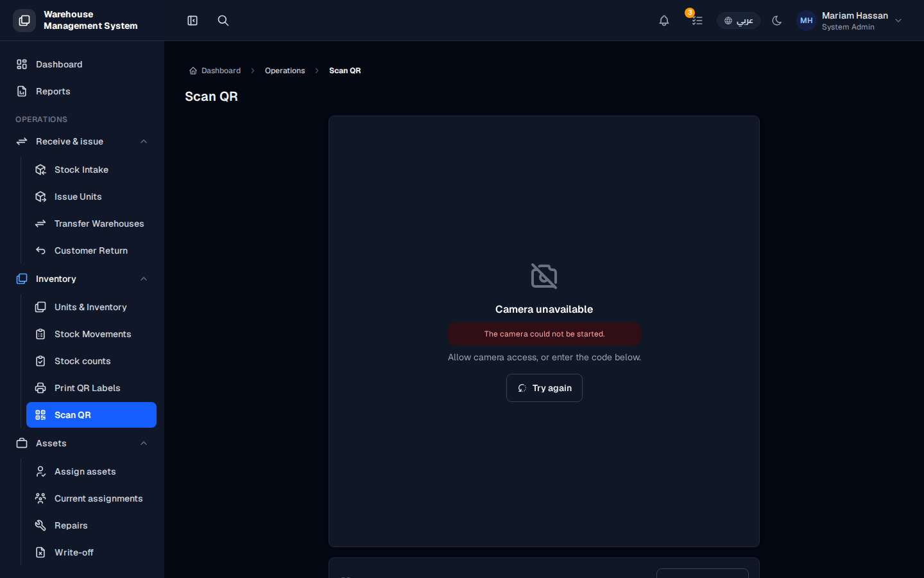Open Transfer Warehouses page
This screenshot has width=924, height=578.
pos(91,223)
